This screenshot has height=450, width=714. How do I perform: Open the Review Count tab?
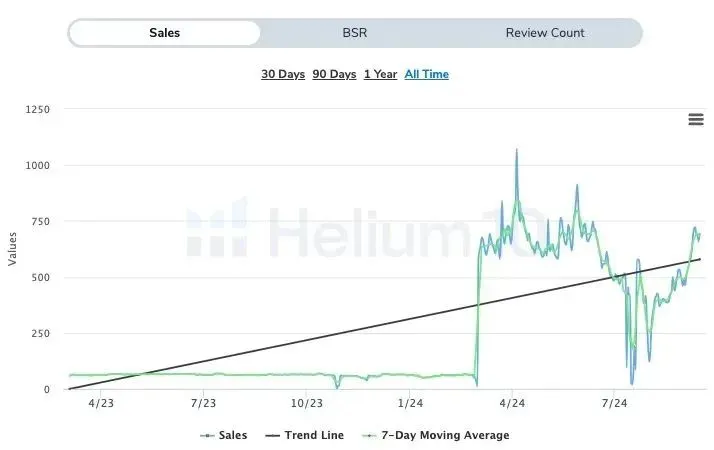point(545,33)
